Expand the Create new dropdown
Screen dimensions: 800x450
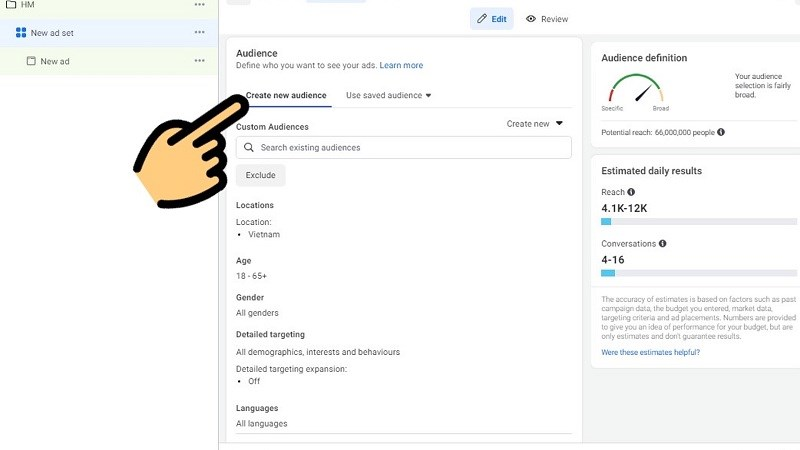pyautogui.click(x=534, y=123)
